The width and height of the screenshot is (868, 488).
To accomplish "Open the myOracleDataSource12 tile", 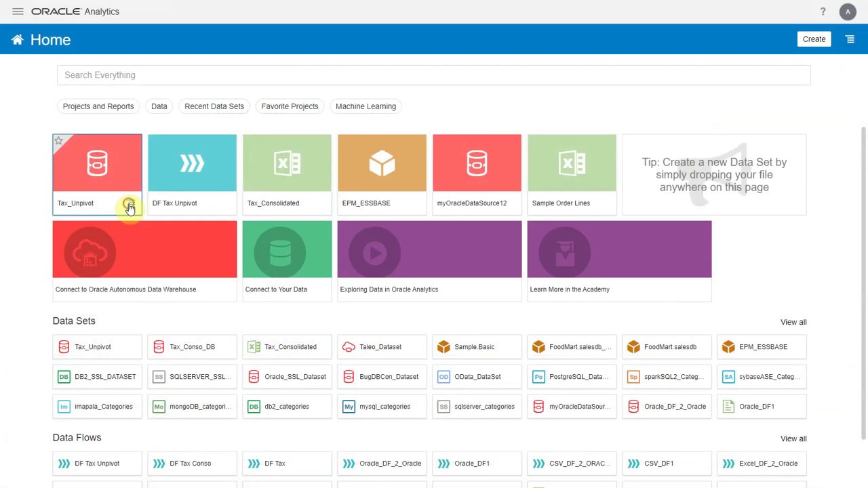I will tap(477, 174).
